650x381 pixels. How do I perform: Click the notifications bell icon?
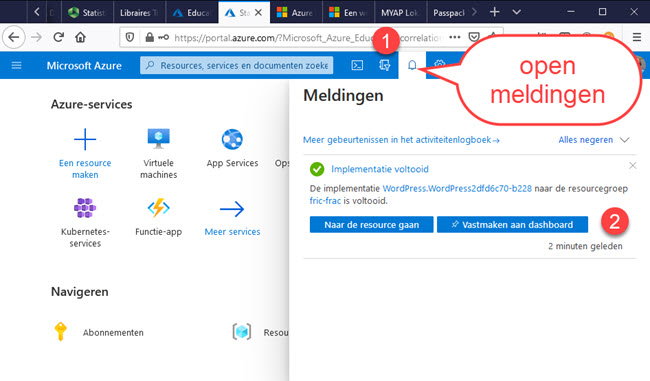[x=412, y=65]
